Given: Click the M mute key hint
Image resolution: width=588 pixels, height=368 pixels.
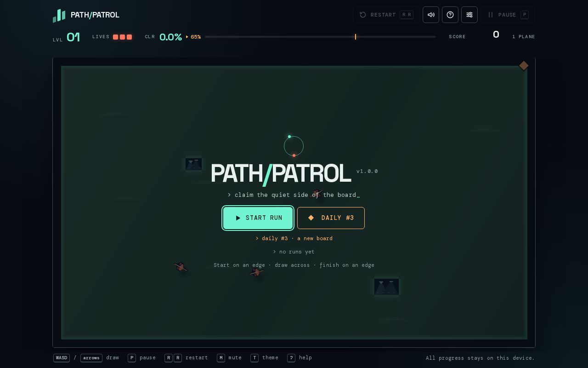Looking at the screenshot, I should coord(221,358).
